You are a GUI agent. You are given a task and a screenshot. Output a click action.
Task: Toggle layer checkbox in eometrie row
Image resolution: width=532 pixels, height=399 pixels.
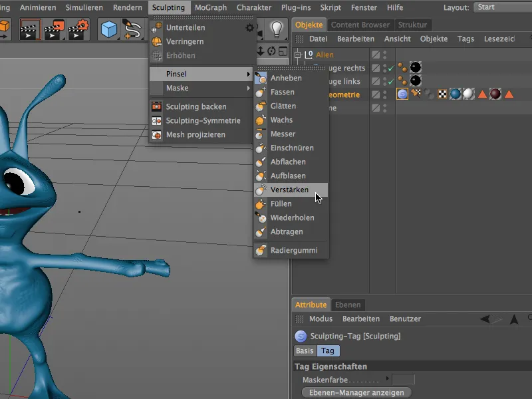[376, 94]
